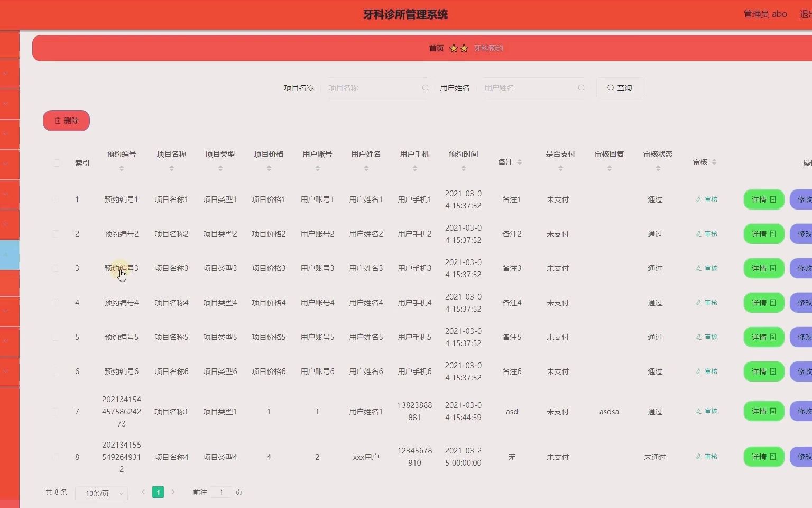
Task: Sort table by 预约编号 column
Action: pos(121,168)
